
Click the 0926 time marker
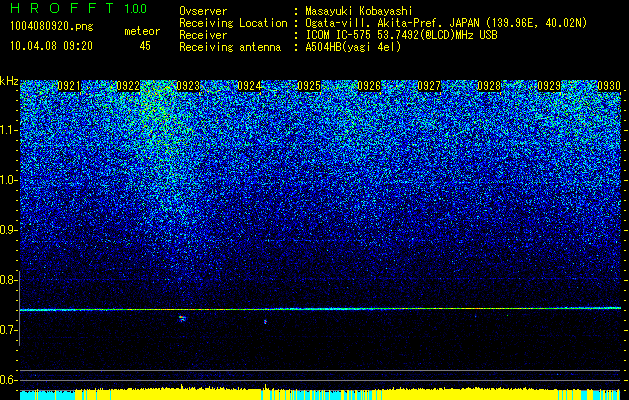[x=369, y=86]
